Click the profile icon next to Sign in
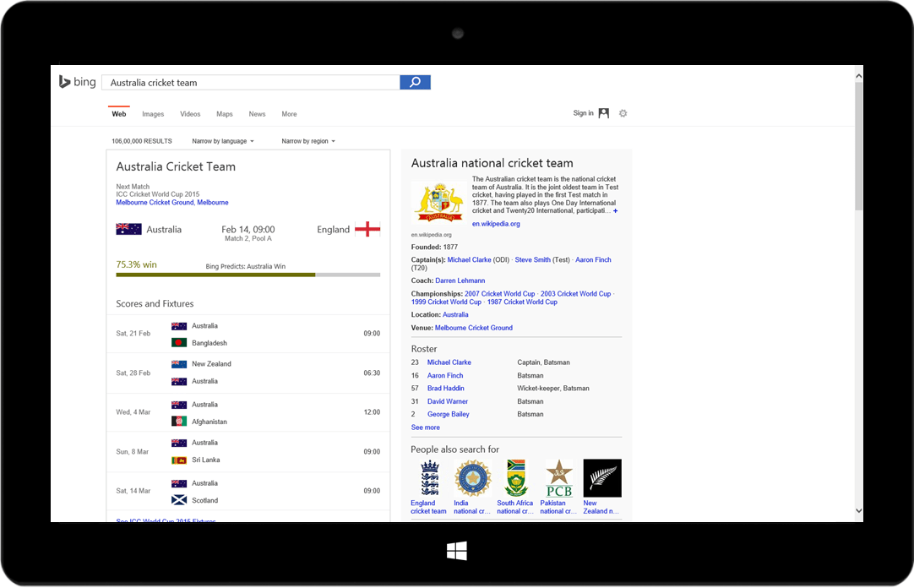 (604, 113)
